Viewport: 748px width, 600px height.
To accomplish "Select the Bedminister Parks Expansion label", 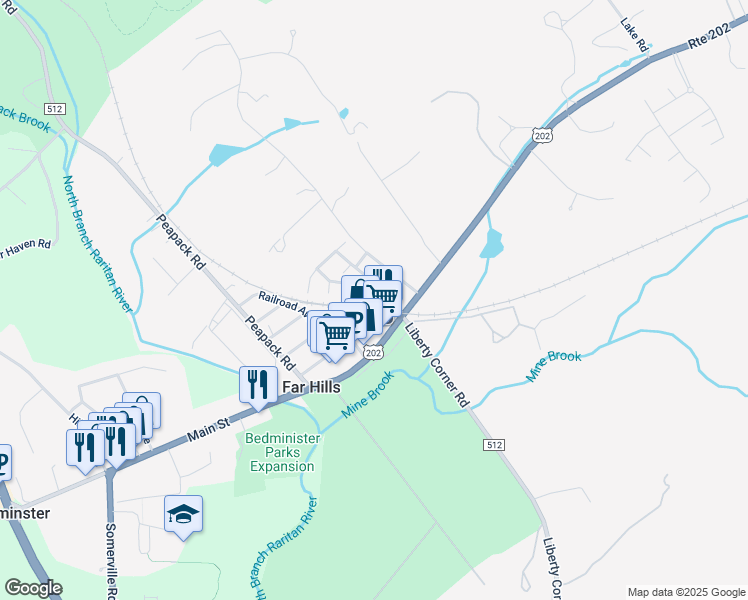I will click(282, 452).
